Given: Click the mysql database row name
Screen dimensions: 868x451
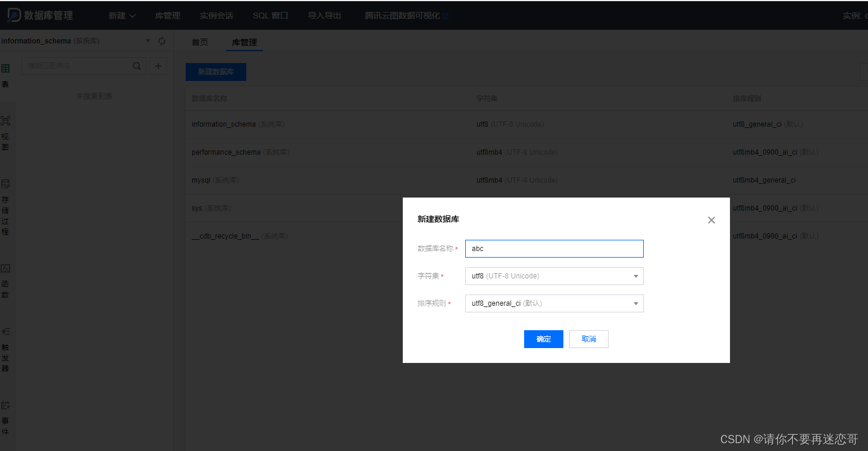Looking at the screenshot, I should click(201, 180).
